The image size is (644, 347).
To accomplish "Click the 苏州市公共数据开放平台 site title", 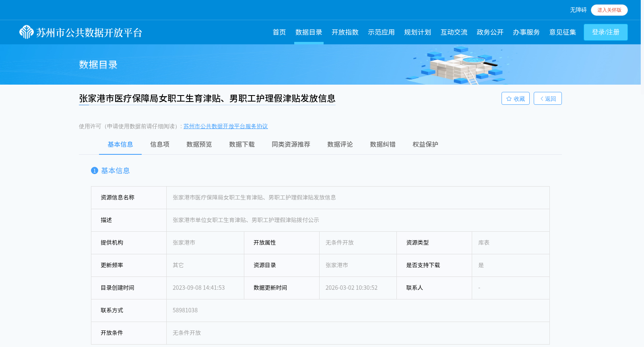I will 89,33.
